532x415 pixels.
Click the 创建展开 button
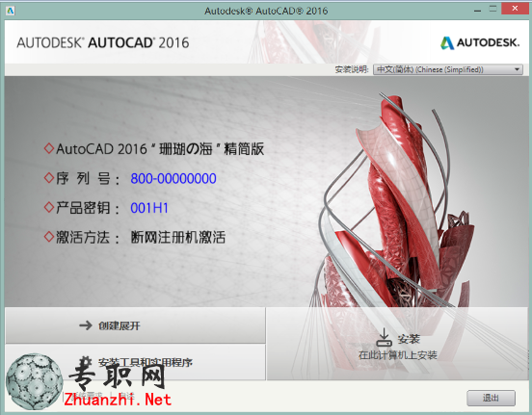[x=135, y=325]
